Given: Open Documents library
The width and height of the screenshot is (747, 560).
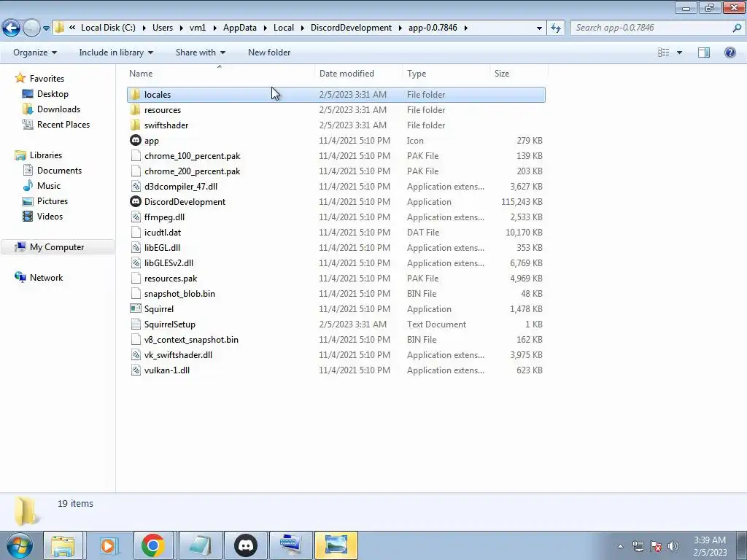Looking at the screenshot, I should coord(59,171).
